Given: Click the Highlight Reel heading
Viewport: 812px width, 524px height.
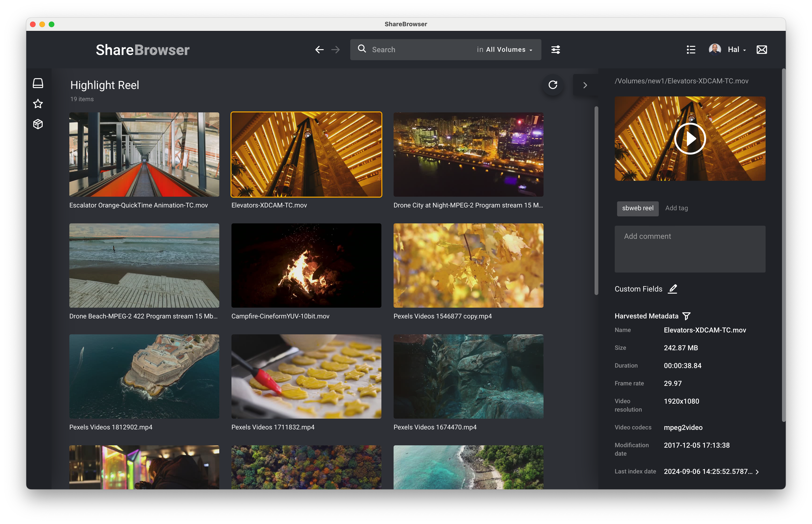Looking at the screenshot, I should (x=104, y=85).
